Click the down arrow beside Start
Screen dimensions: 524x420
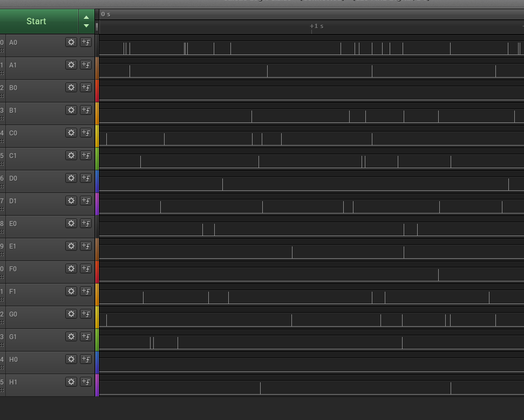(x=86, y=26)
